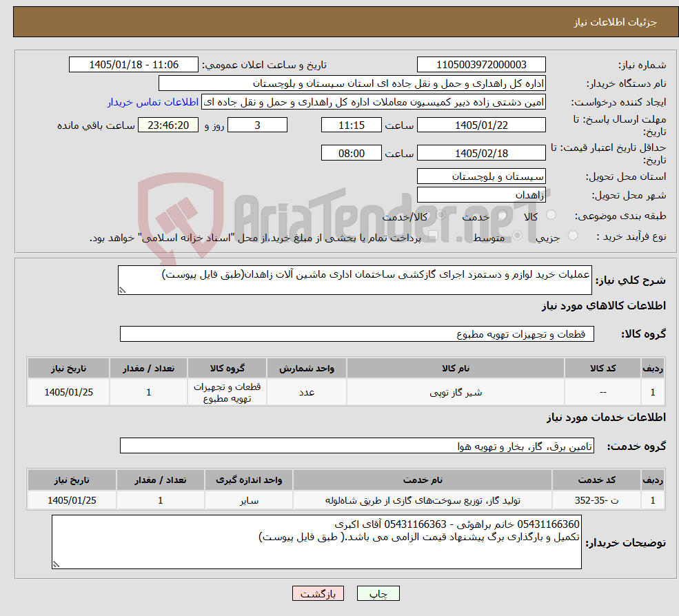This screenshot has width=679, height=616.
Task: Click the شماره نیاز number field
Action: click(481, 65)
